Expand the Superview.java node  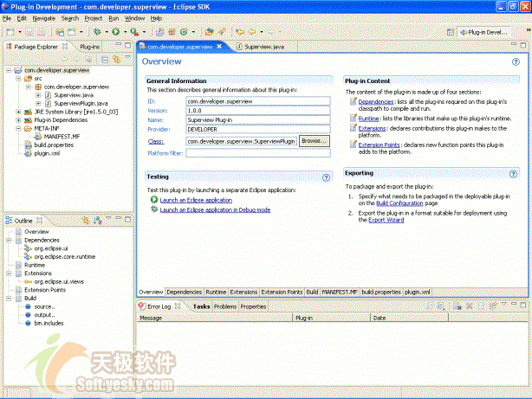[38, 95]
